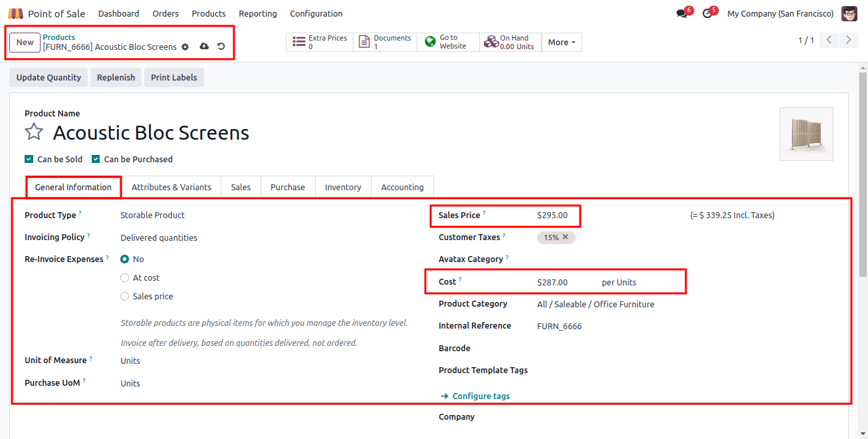Switch to the Accounting tab

[402, 187]
